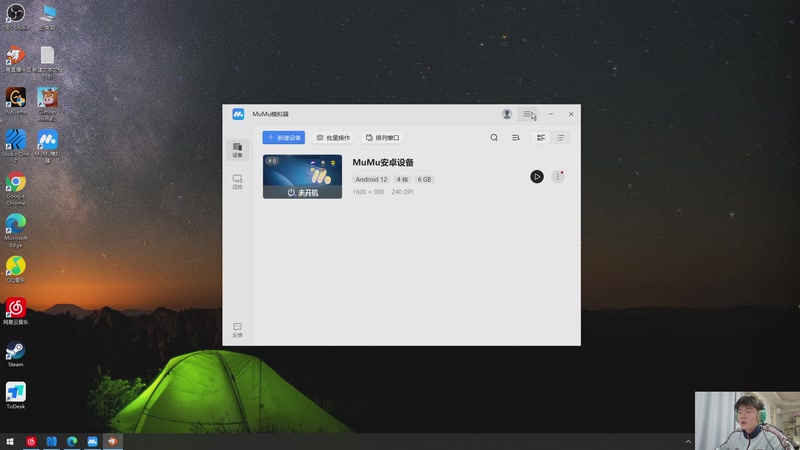Open the MuMu模拟器 desktop shortcut
The image size is (800, 450).
[x=47, y=146]
